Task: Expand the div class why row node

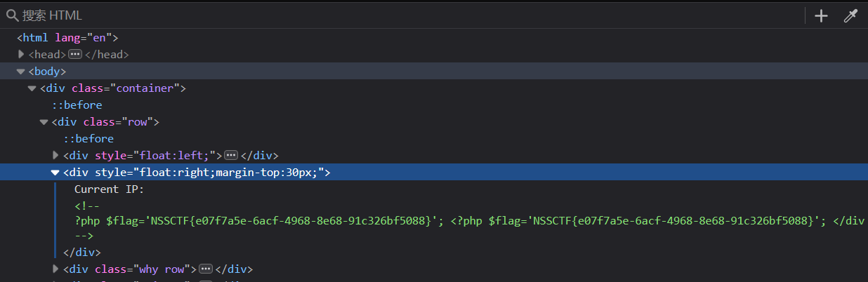Action: 56,269
